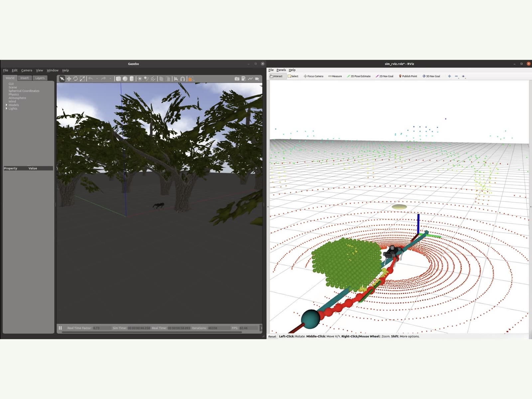The image size is (532, 399).
Task: Select Atmosphere in the world tree
Action: 17,98
